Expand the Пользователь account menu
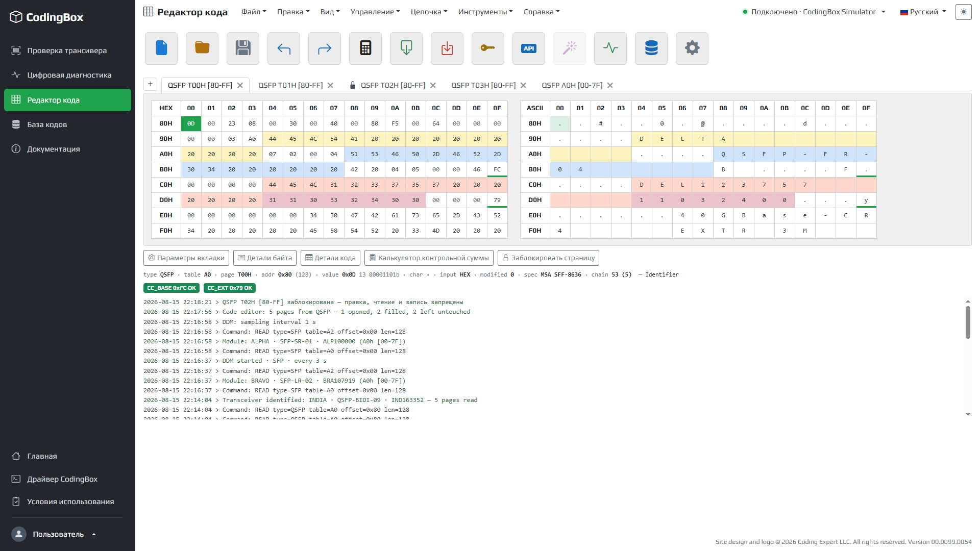 click(54, 534)
